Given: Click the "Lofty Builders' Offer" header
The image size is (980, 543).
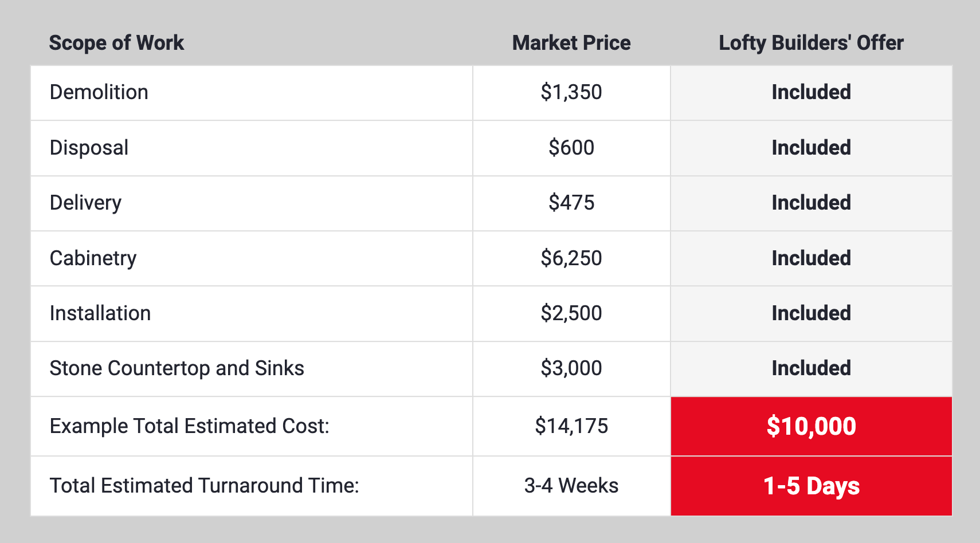Looking at the screenshot, I should pyautogui.click(x=811, y=43).
